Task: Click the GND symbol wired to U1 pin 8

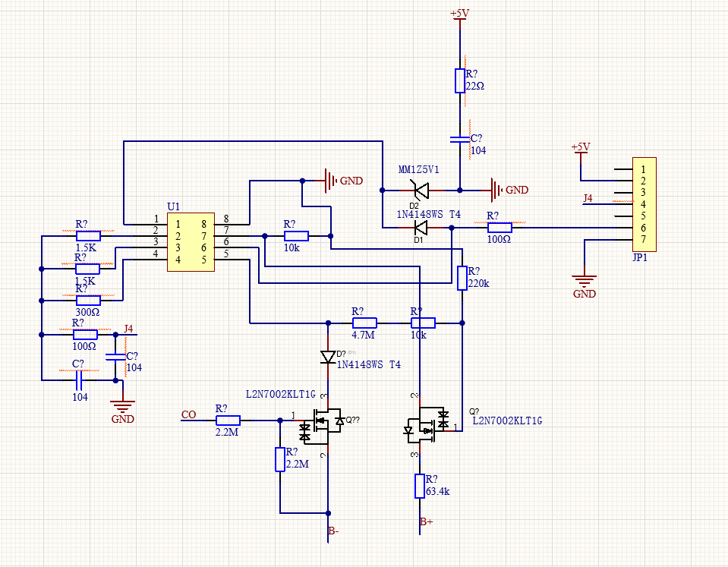Action: click(x=330, y=181)
